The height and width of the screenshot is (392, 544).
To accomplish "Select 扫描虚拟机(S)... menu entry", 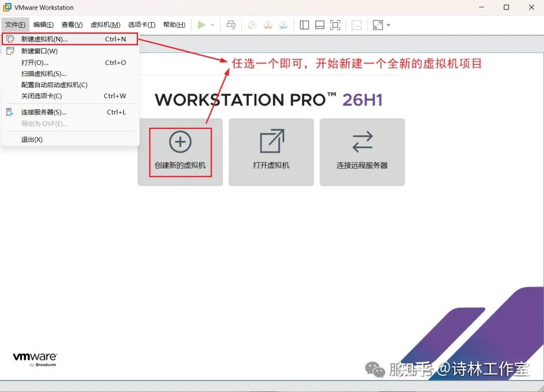I will coord(70,73).
